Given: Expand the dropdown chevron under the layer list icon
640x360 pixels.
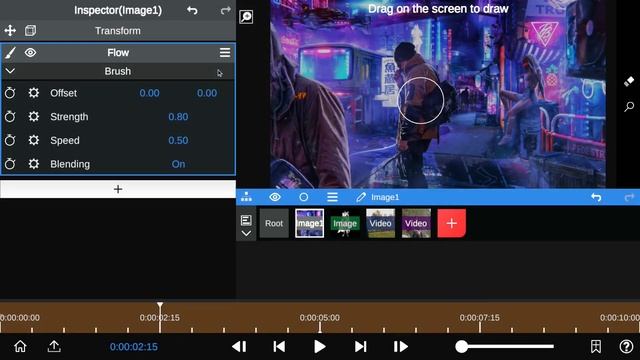Looking at the screenshot, I should (246, 233).
